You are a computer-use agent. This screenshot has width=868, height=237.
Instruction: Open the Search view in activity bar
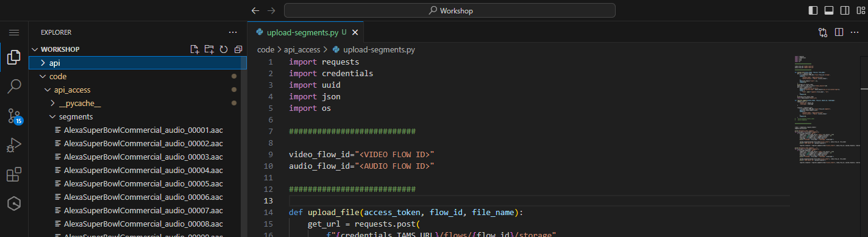14,87
